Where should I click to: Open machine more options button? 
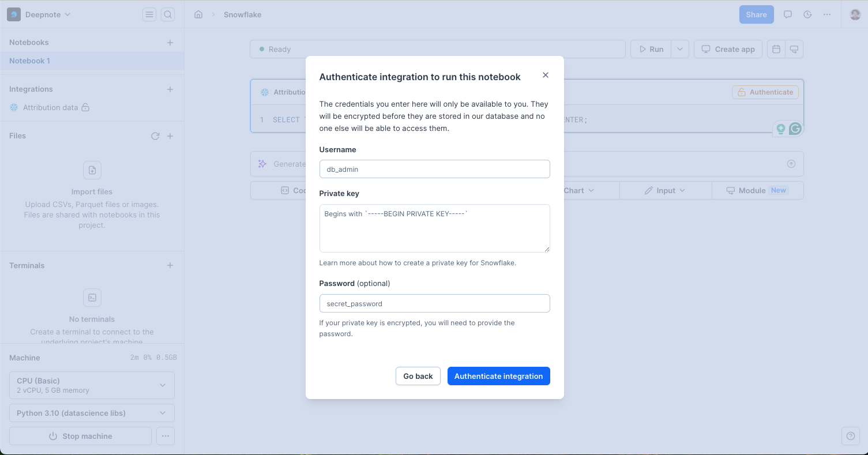pyautogui.click(x=166, y=436)
